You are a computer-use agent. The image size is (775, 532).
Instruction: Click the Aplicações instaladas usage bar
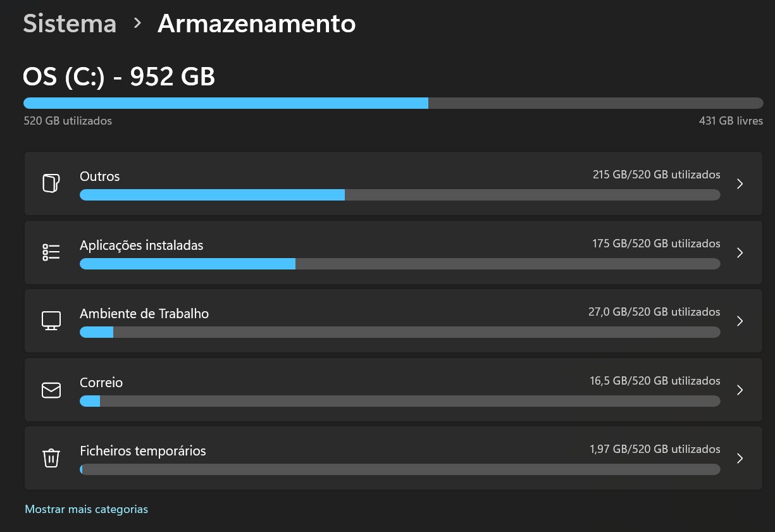(400, 264)
